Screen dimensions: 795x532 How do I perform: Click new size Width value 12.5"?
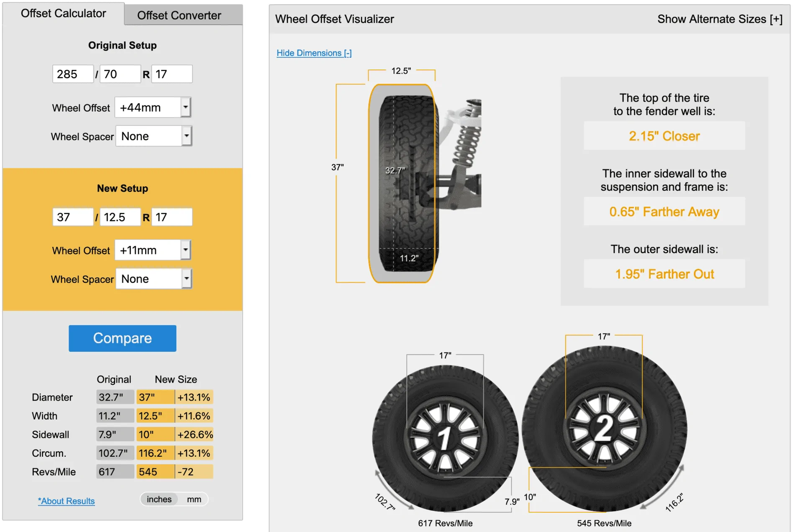pos(155,416)
